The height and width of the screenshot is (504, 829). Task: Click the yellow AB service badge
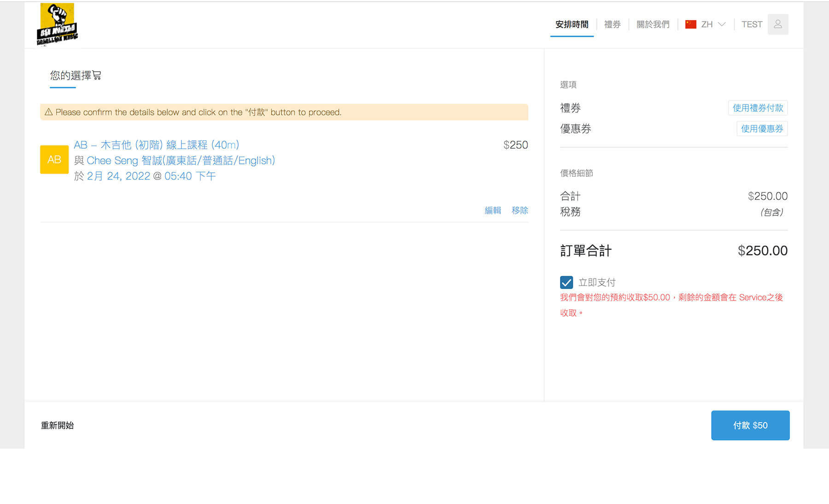(54, 160)
